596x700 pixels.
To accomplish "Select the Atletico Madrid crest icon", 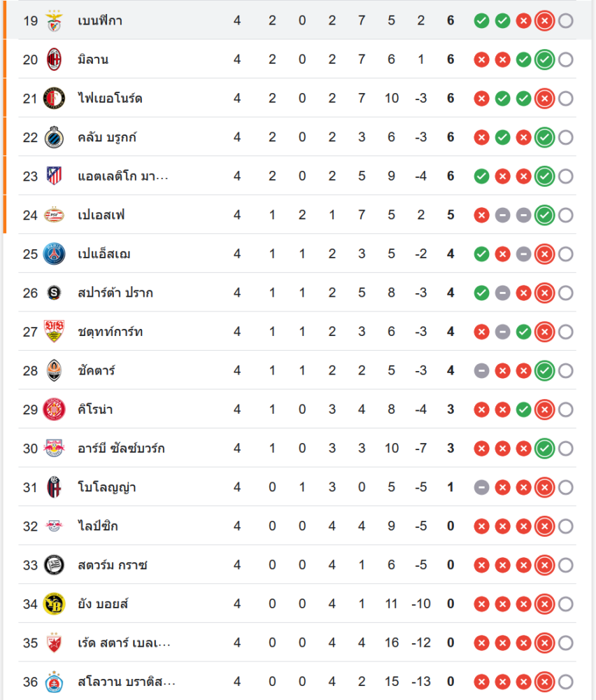I will (54, 176).
